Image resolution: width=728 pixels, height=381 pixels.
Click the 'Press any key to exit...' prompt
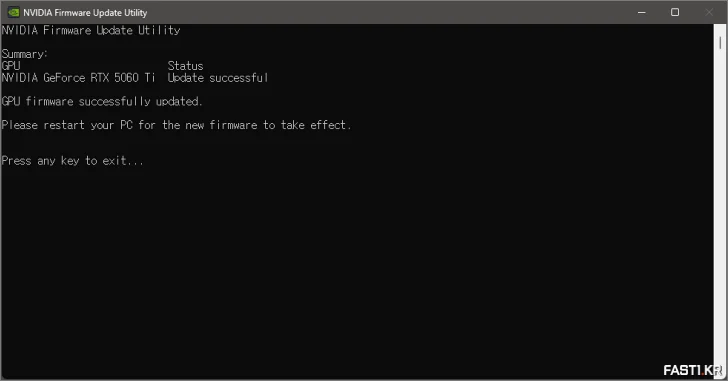[72, 161]
